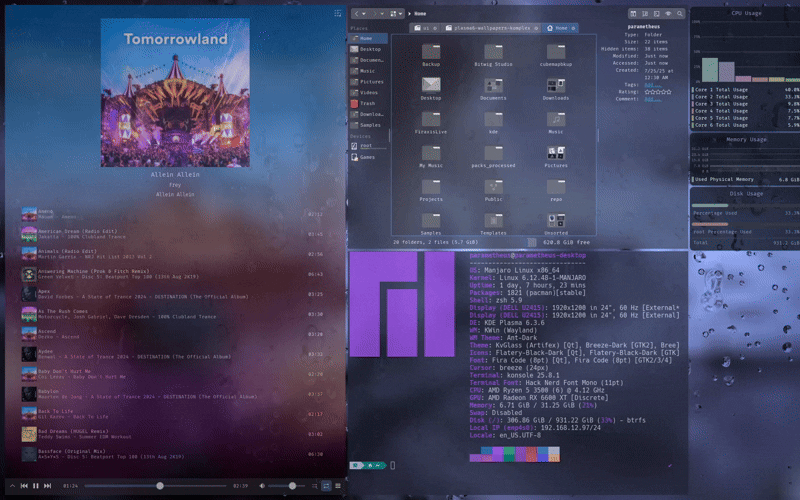Switch to 'plasma6-wallpapers-komplex' tab
The height and width of the screenshot is (500, 800).
point(491,28)
